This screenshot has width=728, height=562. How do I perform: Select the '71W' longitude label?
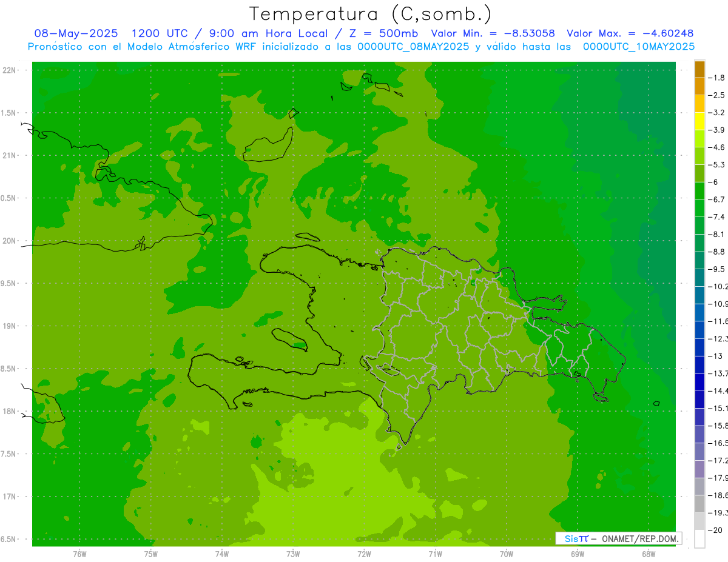click(435, 554)
